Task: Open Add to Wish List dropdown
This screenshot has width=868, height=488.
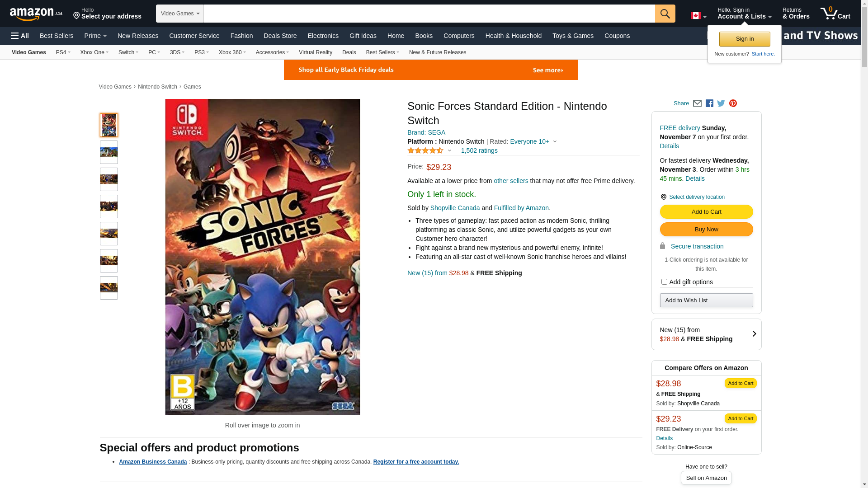Action: point(706,300)
